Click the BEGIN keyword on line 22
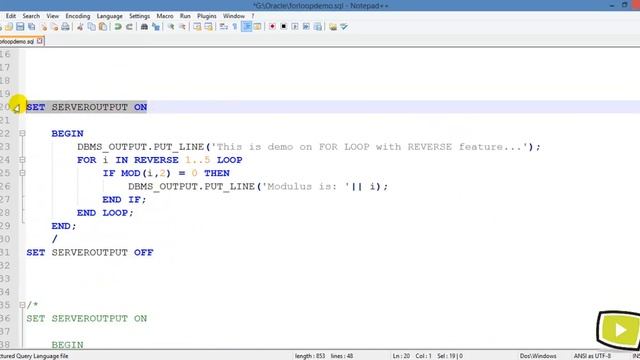 click(x=67, y=133)
